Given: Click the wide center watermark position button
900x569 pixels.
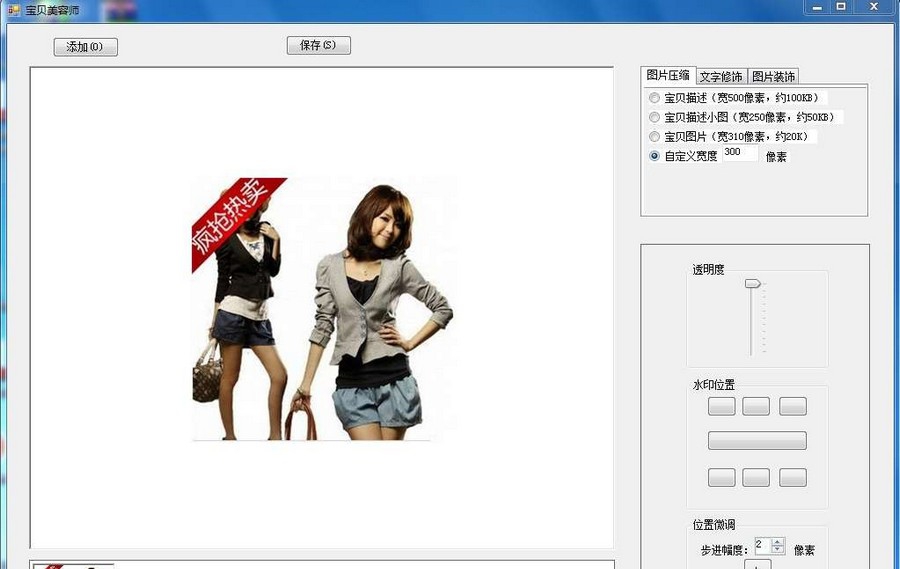Looking at the screenshot, I should point(757,440).
